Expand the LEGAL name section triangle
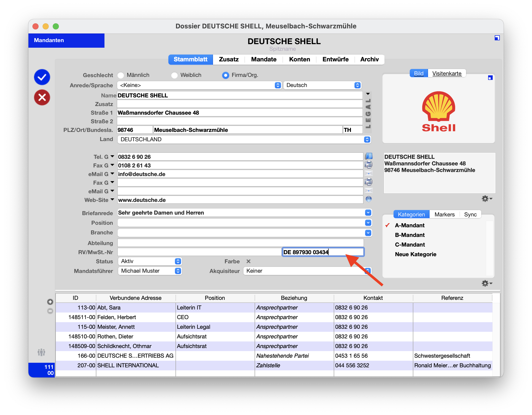This screenshot has width=532, height=415. (368, 94)
